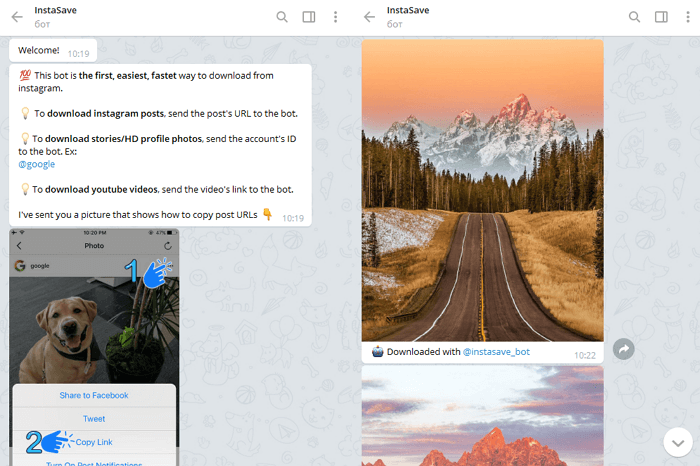This screenshot has height=466, width=700.
Task: Forward the mountain road photo with share arrow
Action: pos(624,349)
